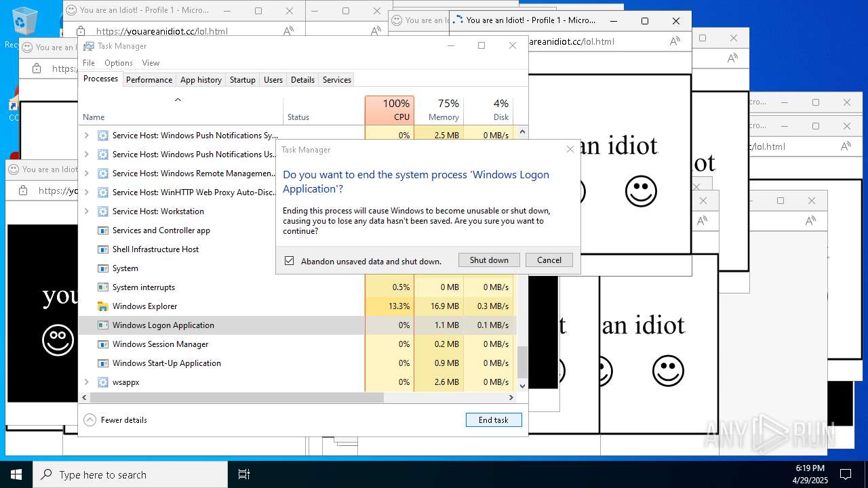868x488 pixels.
Task: Switch to the Services tab
Action: [337, 80]
